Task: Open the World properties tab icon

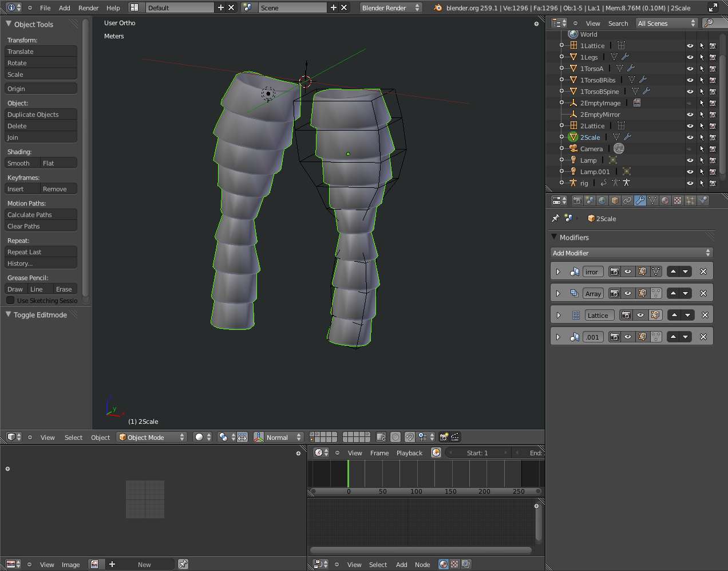Action: pos(602,200)
